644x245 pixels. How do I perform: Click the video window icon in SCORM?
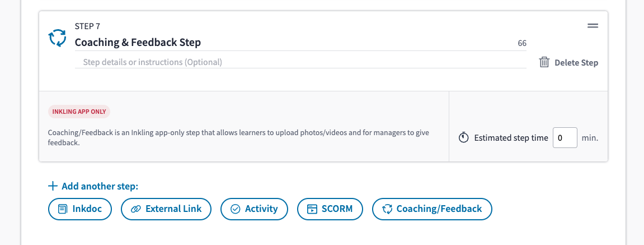click(x=313, y=209)
